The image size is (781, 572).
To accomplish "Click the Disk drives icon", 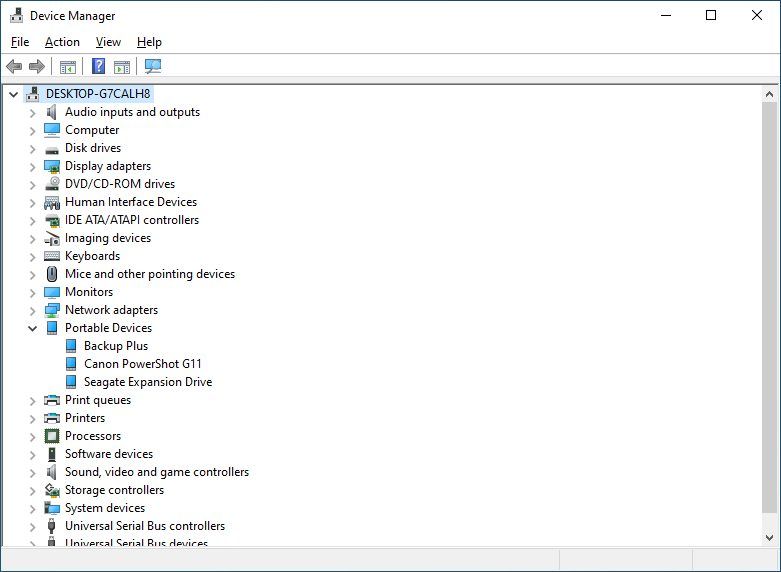I will pyautogui.click(x=52, y=149).
